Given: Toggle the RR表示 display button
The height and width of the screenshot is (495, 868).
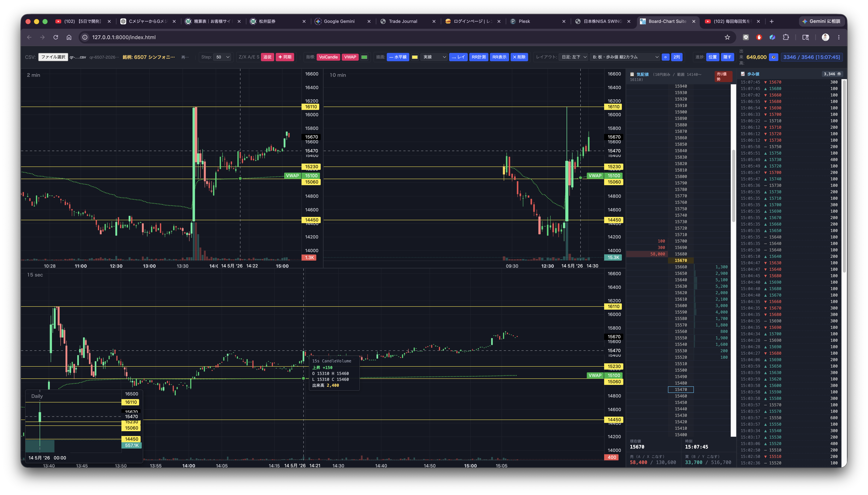Looking at the screenshot, I should [x=499, y=57].
